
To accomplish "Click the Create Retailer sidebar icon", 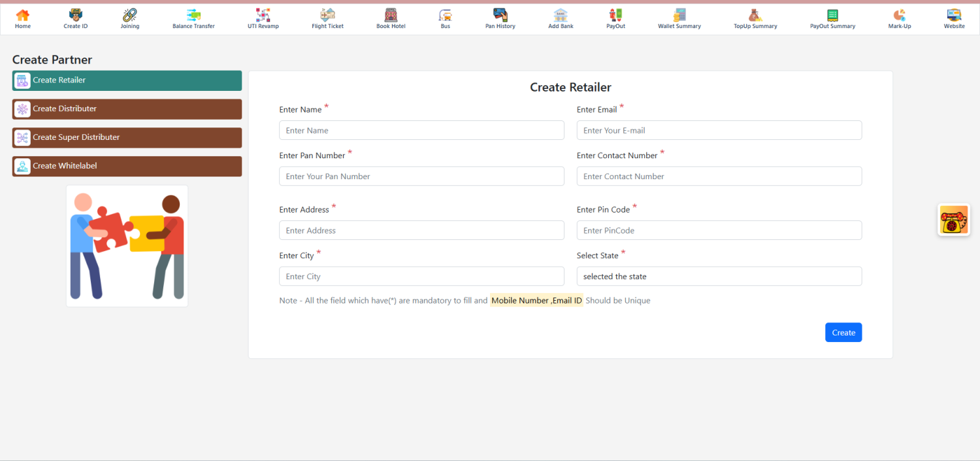I will [x=23, y=80].
